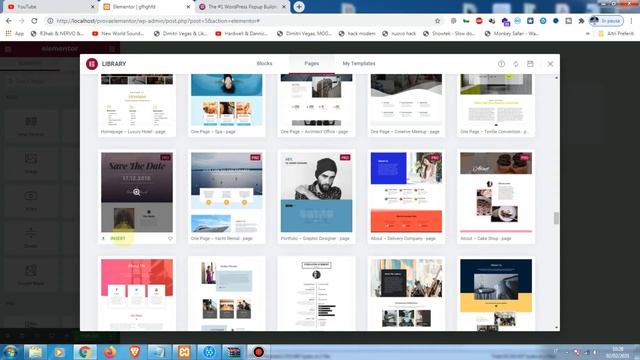Click the PRO badge on Graphic Designer template
Image resolution: width=640 pixels, height=360 pixels.
(x=345, y=157)
